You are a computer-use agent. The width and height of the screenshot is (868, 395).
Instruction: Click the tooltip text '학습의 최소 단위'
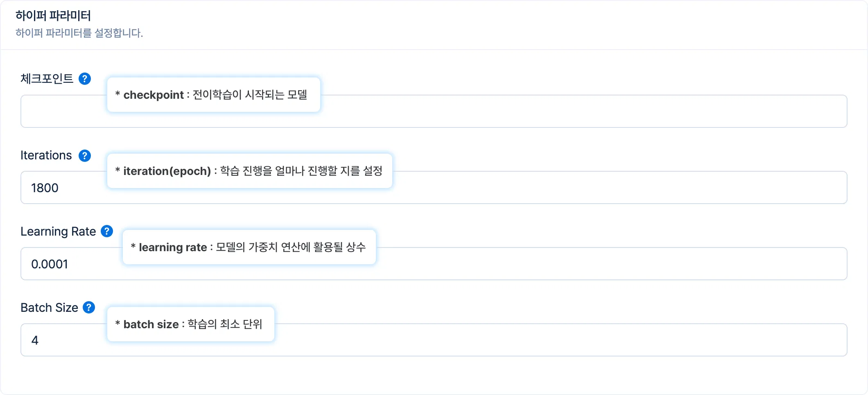(225, 324)
